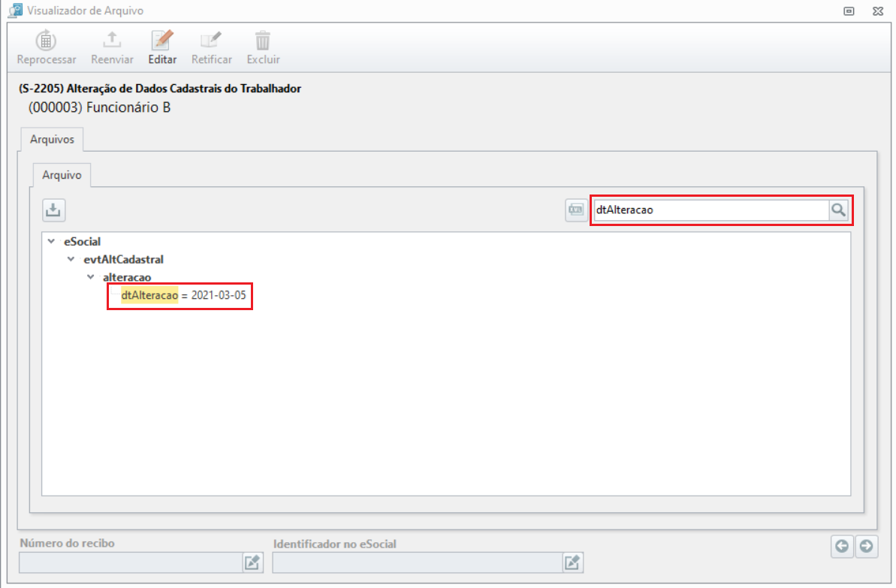896x588 pixels.
Task: Select the dtAlteracao = 2021-03-05 row
Action: [183, 295]
